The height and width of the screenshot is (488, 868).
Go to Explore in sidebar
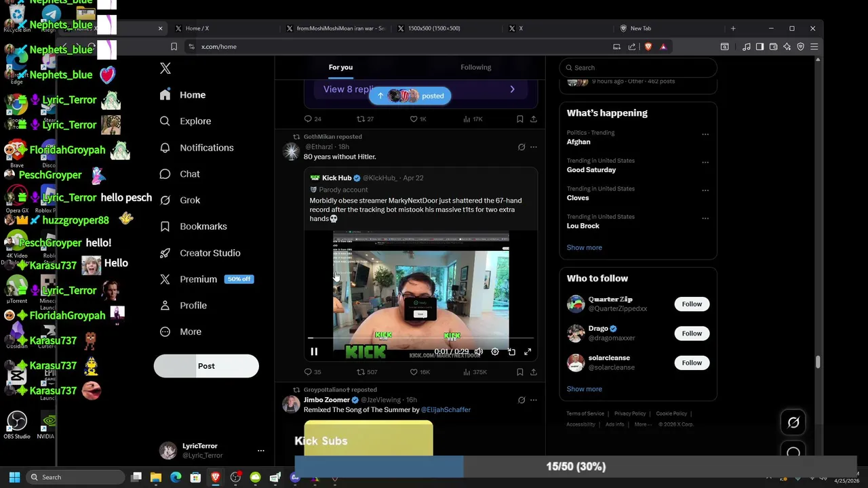[186, 121]
